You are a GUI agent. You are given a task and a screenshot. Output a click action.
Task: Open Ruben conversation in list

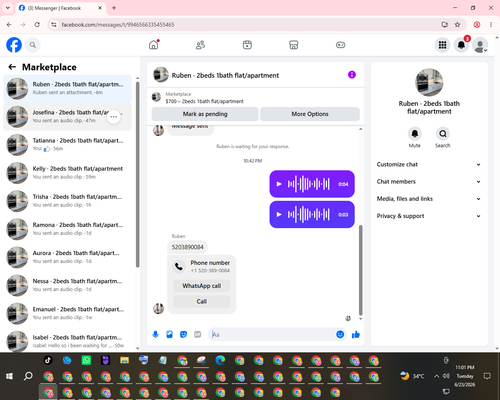67,88
